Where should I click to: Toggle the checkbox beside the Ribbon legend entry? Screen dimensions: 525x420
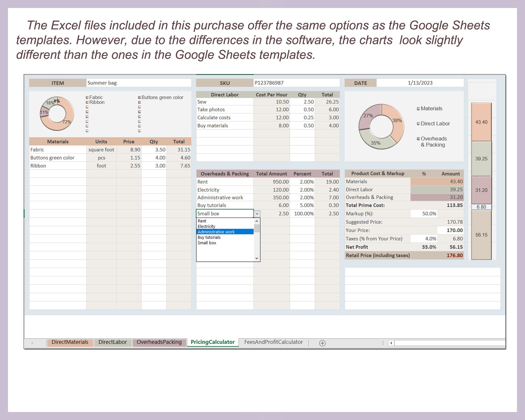87,102
